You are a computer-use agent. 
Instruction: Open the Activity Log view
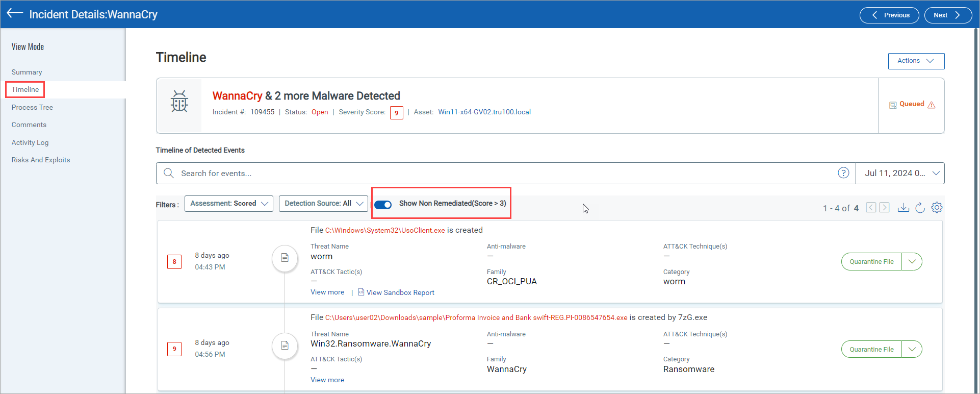coord(30,142)
